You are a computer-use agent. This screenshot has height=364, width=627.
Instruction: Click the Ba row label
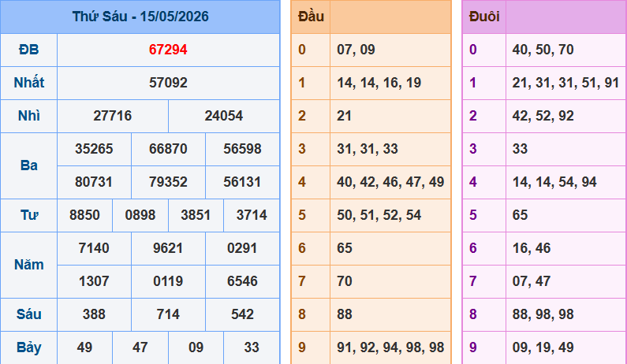(29, 165)
